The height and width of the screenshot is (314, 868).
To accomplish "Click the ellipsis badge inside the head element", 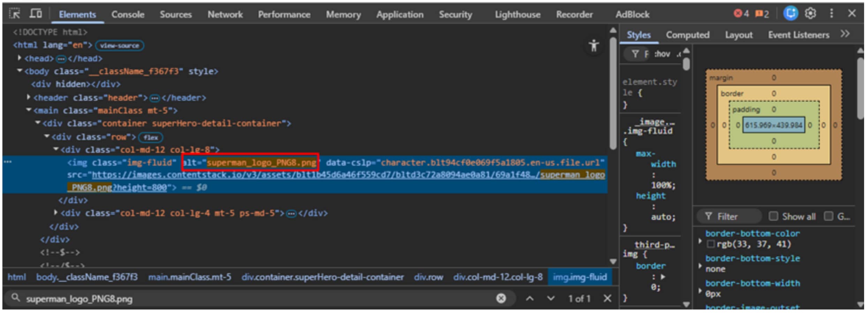I will pyautogui.click(x=61, y=59).
